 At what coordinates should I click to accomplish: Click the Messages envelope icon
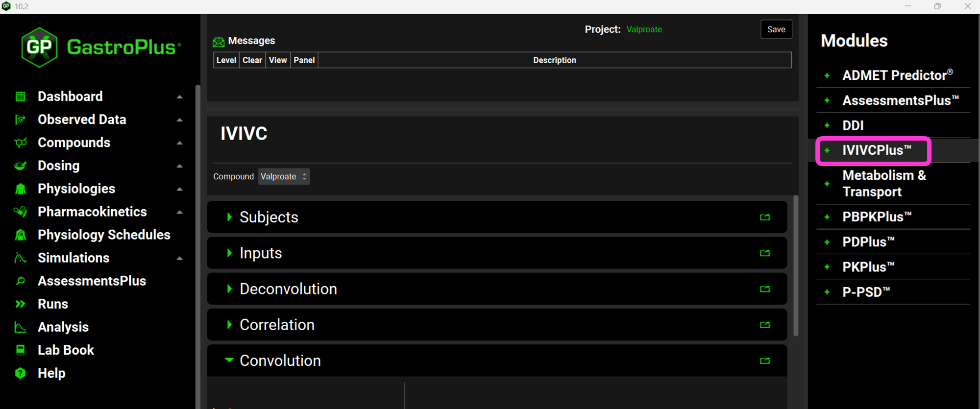click(219, 42)
